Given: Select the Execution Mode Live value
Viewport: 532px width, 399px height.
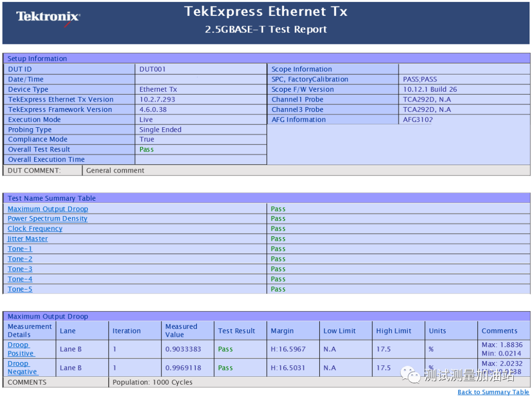Looking at the screenshot, I should [146, 119].
